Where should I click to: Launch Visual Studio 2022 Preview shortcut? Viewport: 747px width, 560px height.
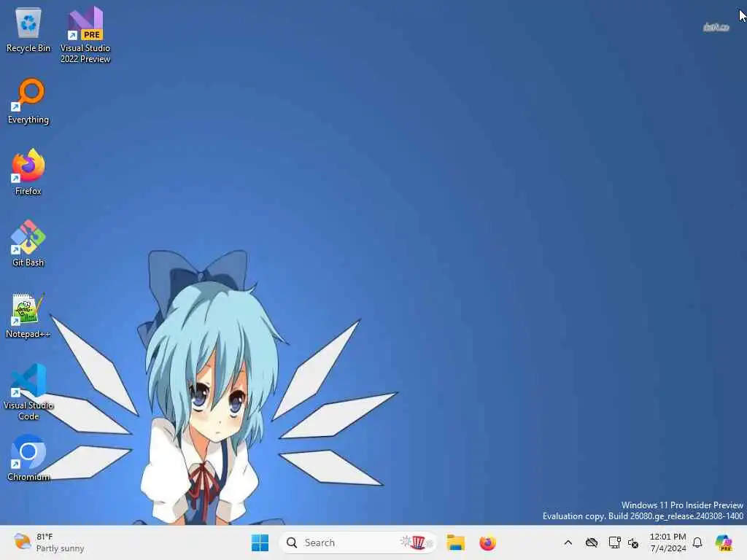click(85, 35)
